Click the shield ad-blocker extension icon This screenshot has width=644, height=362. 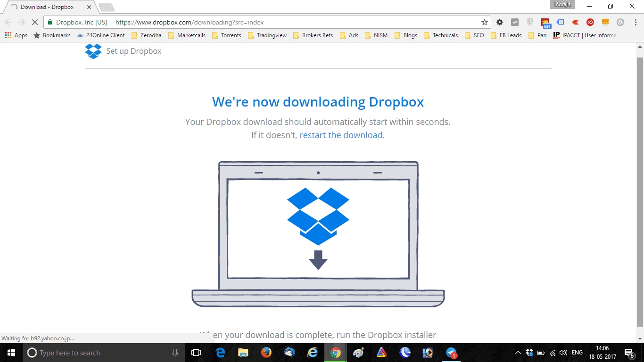(x=529, y=22)
